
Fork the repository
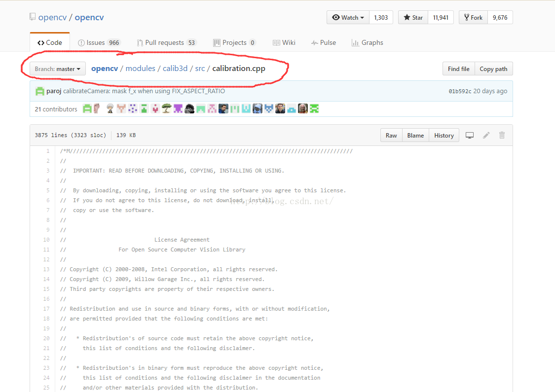coord(473,17)
